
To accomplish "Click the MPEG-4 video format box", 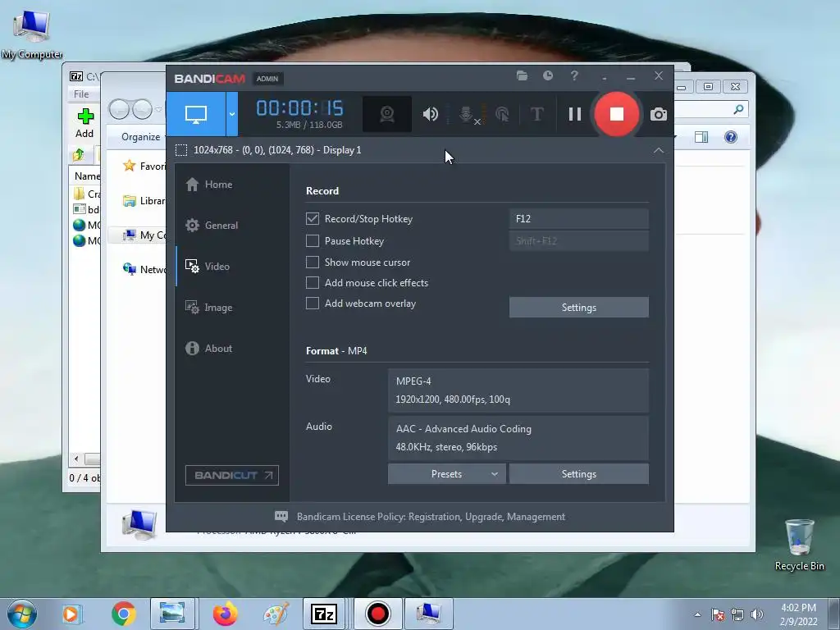I will click(x=518, y=390).
